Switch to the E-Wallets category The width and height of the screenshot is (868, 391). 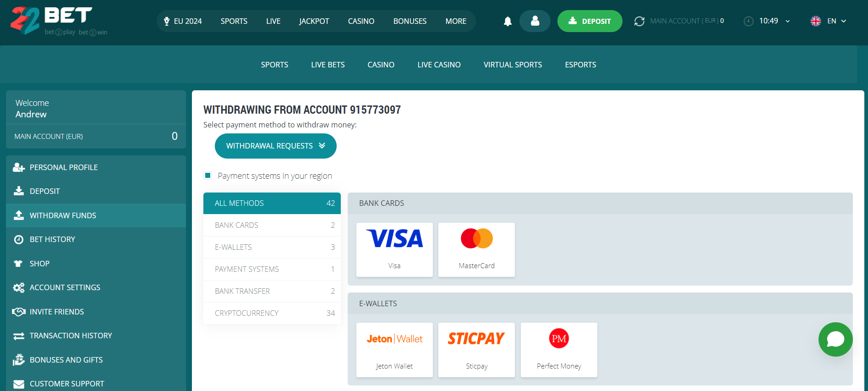[272, 247]
